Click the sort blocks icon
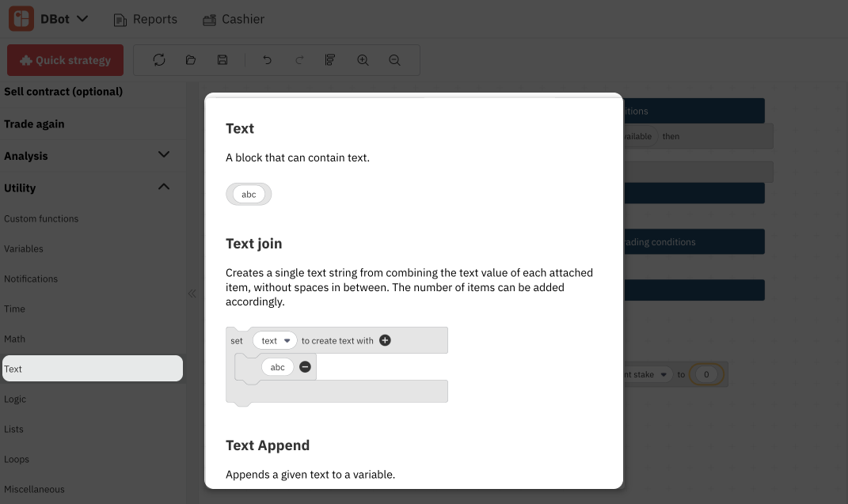Screen dimensions: 848x504 pos(331,60)
